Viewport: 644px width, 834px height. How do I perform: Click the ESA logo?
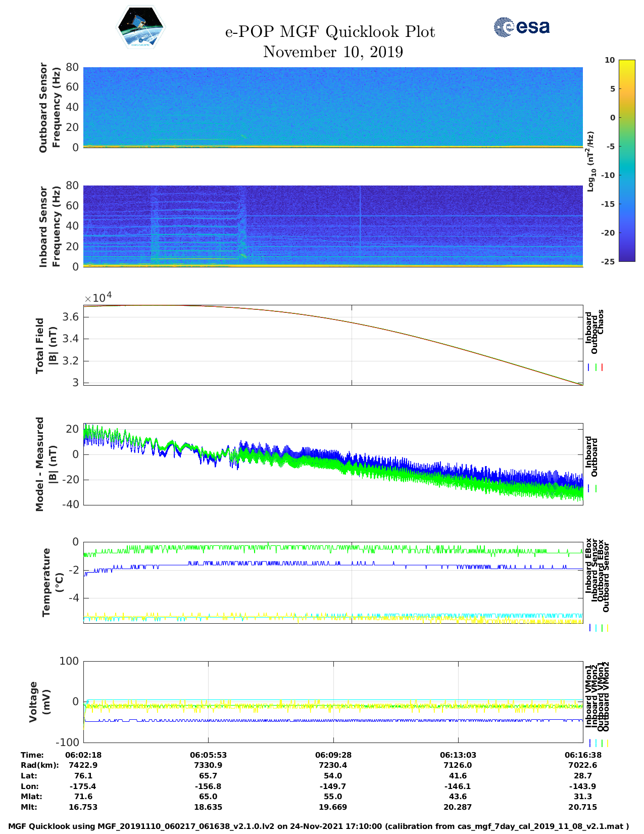(x=521, y=27)
